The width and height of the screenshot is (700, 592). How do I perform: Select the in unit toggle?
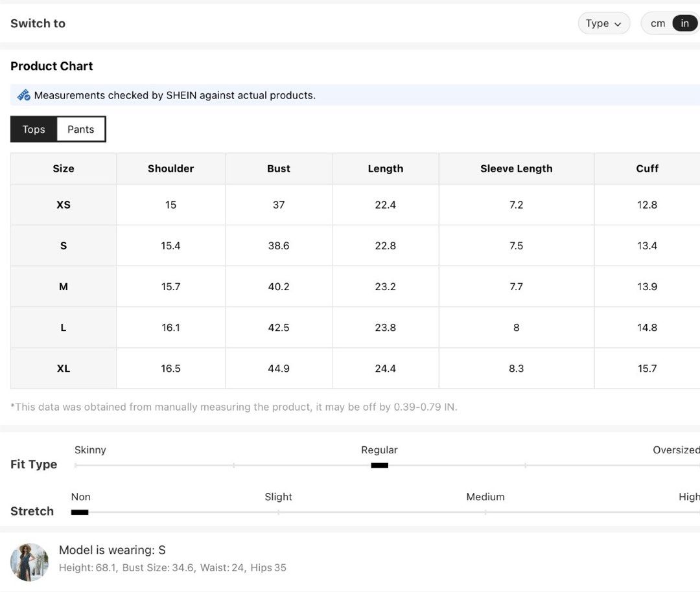[x=684, y=23]
